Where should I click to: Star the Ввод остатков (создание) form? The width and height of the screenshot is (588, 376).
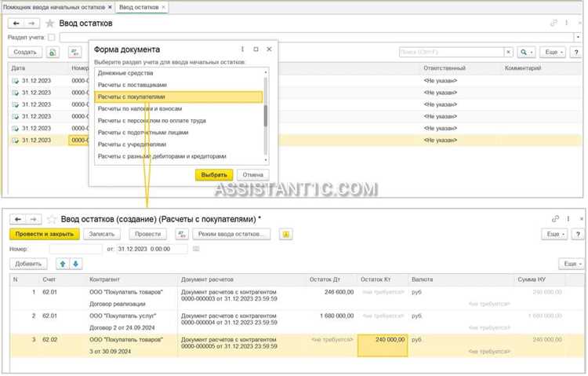pyautogui.click(x=52, y=219)
